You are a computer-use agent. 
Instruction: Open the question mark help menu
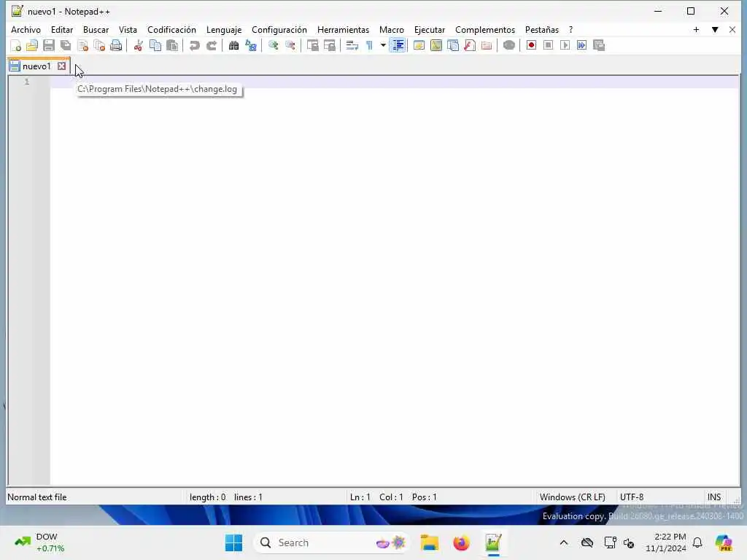tap(570, 29)
